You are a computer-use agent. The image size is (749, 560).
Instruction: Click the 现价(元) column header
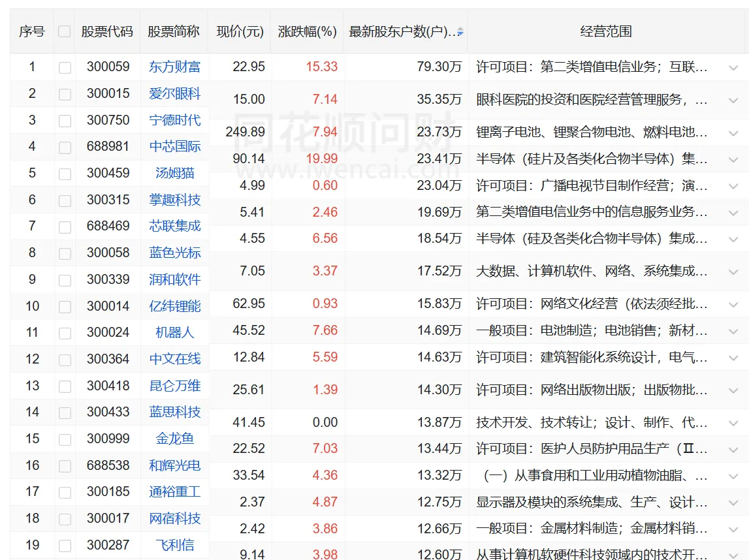[240, 31]
